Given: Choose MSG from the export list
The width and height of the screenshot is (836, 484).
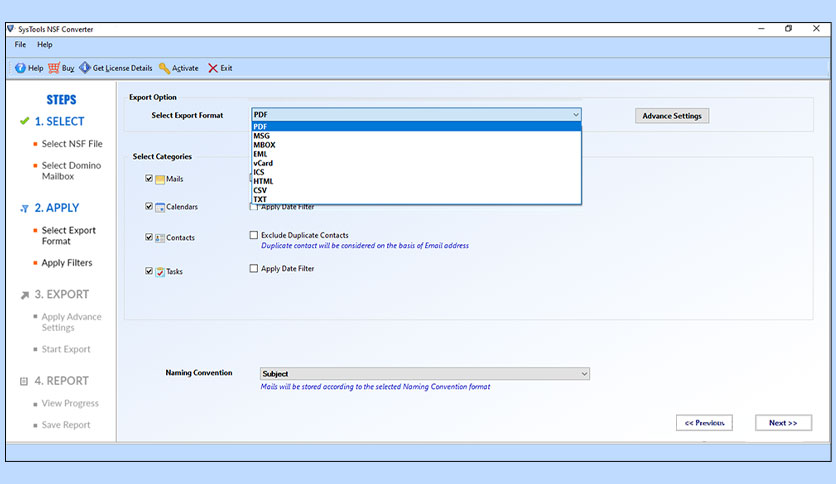Looking at the screenshot, I should pos(416,136).
